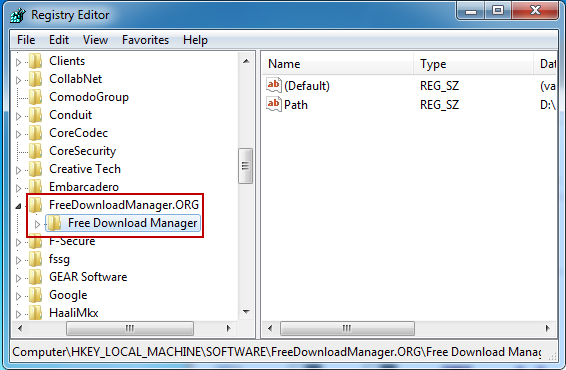Click the GEAR Software folder icon

pos(35,277)
